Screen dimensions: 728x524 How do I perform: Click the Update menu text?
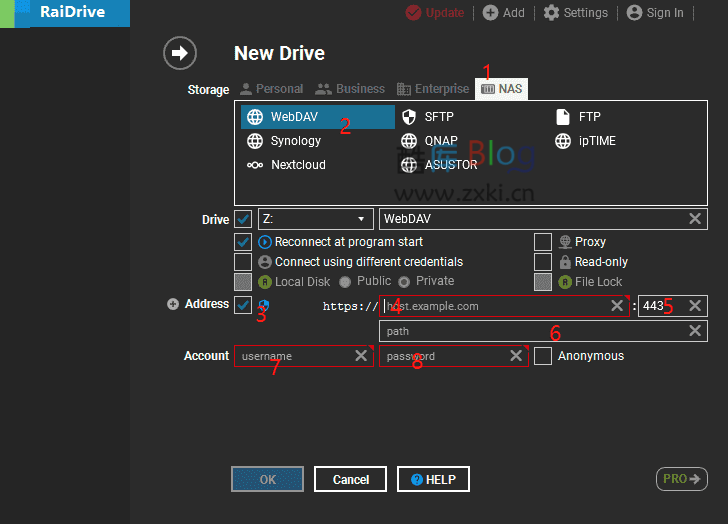(445, 13)
